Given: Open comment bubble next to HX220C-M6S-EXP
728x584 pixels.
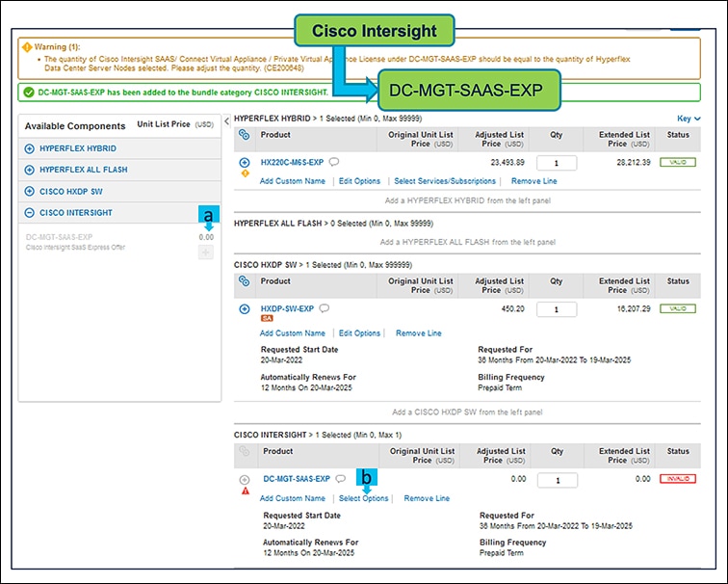Looking at the screenshot, I should coord(334,162).
